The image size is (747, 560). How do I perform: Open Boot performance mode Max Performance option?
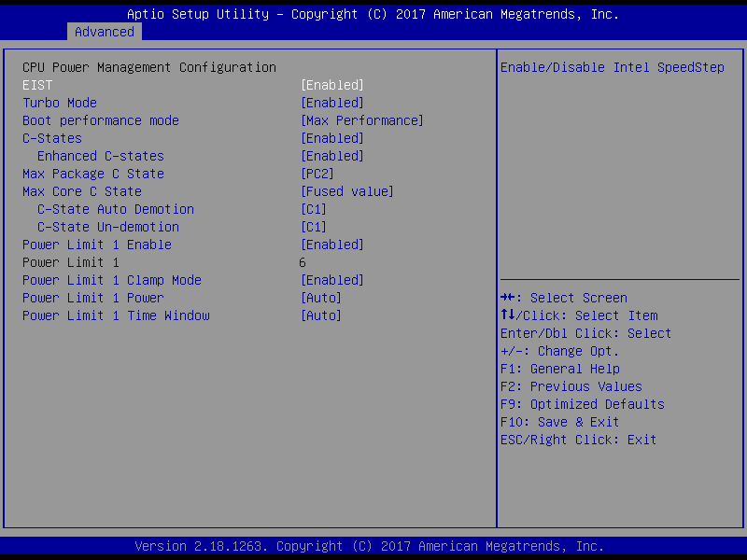[x=361, y=120]
